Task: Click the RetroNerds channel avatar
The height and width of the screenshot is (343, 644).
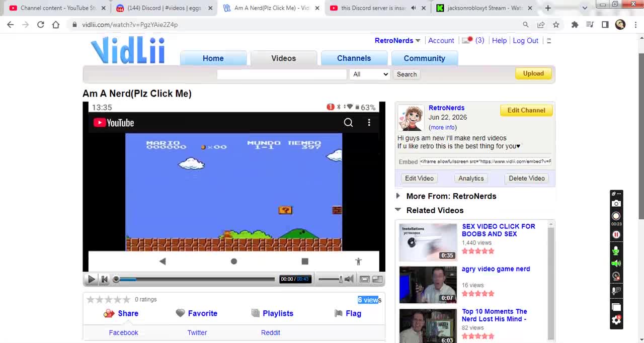Action: click(411, 118)
